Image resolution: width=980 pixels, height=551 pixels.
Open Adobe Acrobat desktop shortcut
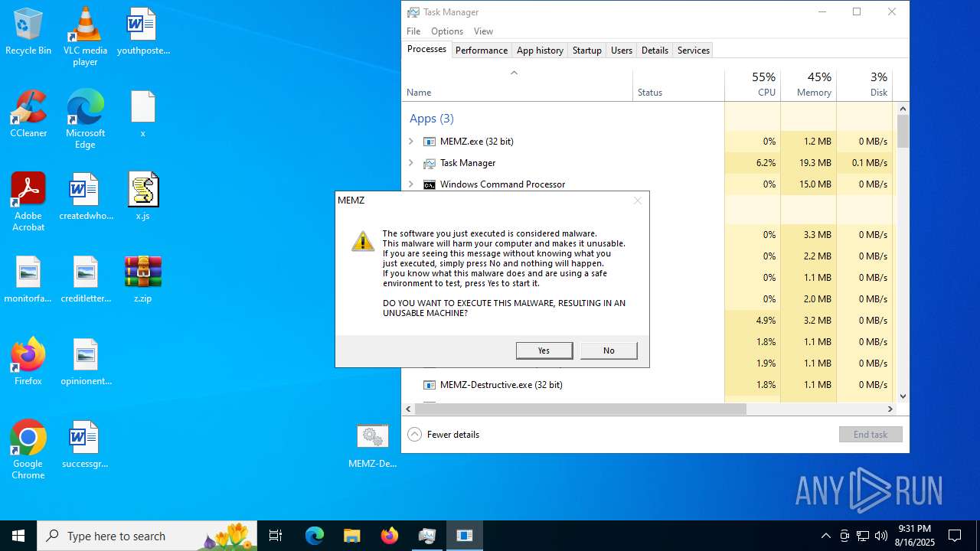(x=28, y=202)
